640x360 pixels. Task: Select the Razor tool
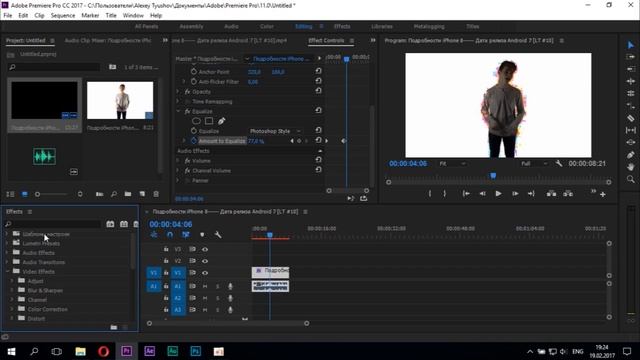tap(631, 118)
